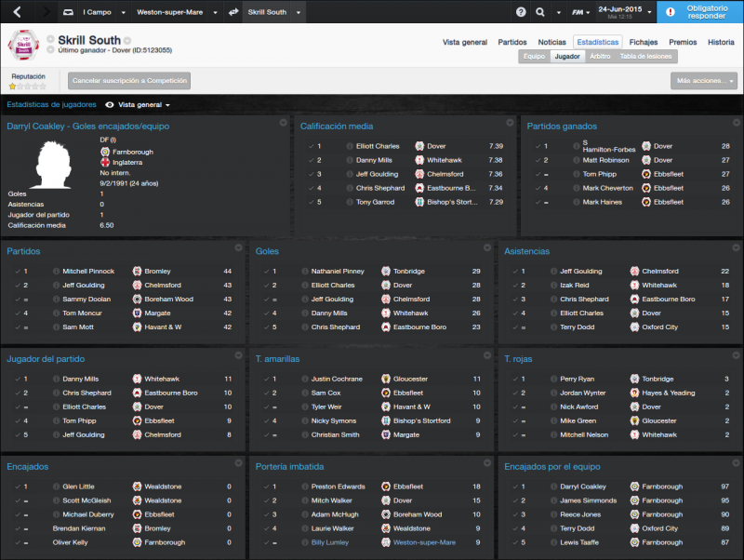The image size is (744, 560).
Task: Click info icon beside Nathaniel Pinney
Action: [x=305, y=271]
